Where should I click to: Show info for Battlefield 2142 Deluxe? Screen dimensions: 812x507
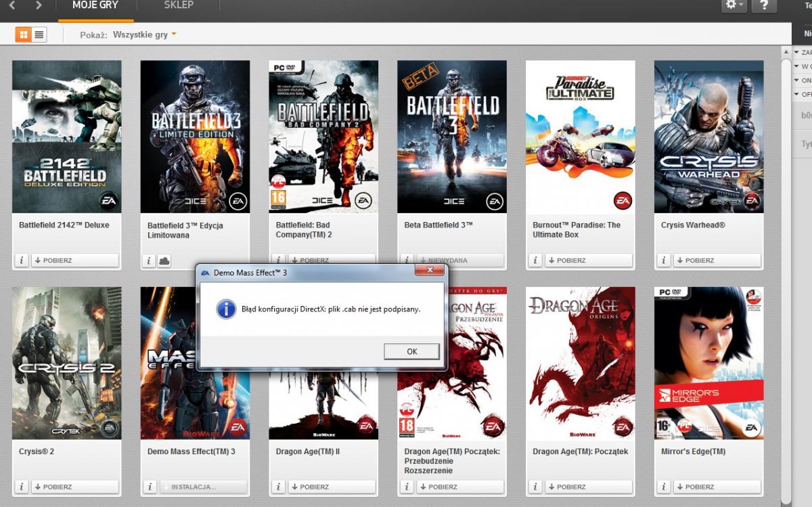click(x=22, y=261)
